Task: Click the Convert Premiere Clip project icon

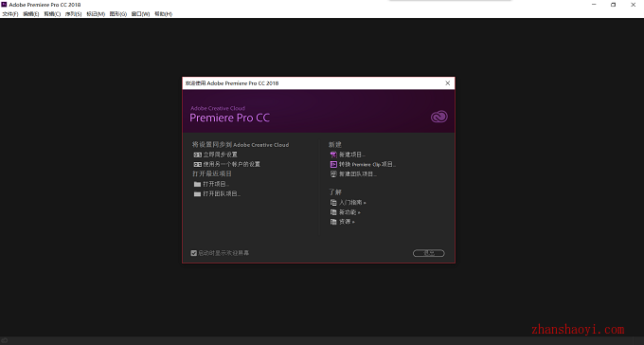Action: click(333, 164)
